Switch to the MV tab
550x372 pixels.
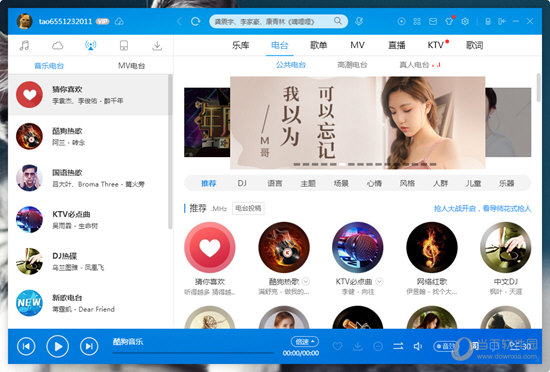coord(357,45)
